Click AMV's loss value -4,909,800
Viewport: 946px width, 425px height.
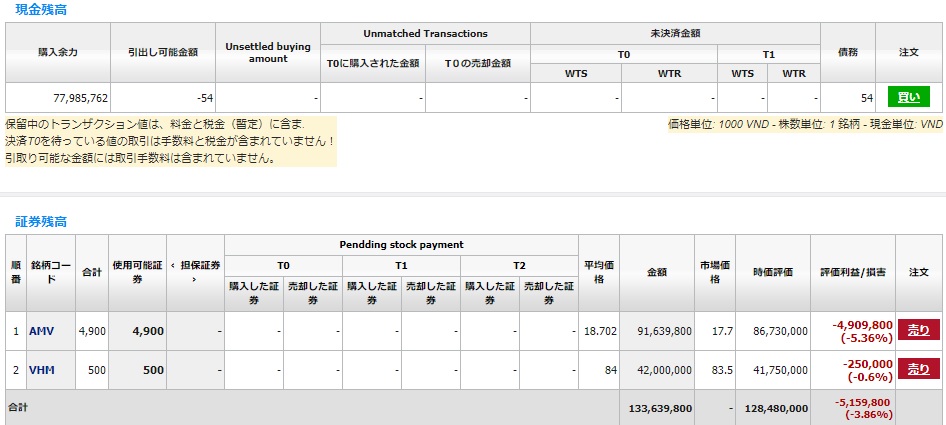[x=862, y=325]
